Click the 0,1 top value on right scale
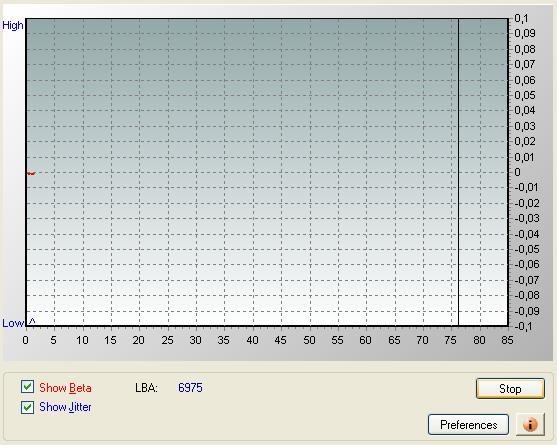Screen dimensions: 557x445 521,18
